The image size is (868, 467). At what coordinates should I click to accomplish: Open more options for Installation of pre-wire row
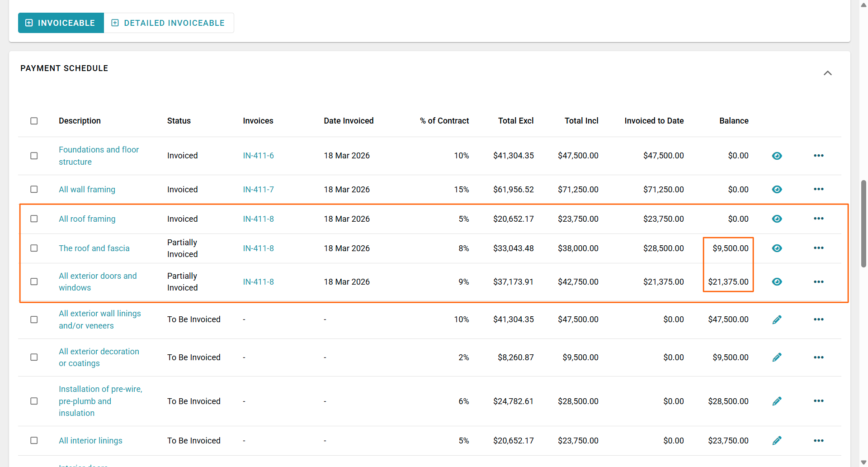[818, 401]
